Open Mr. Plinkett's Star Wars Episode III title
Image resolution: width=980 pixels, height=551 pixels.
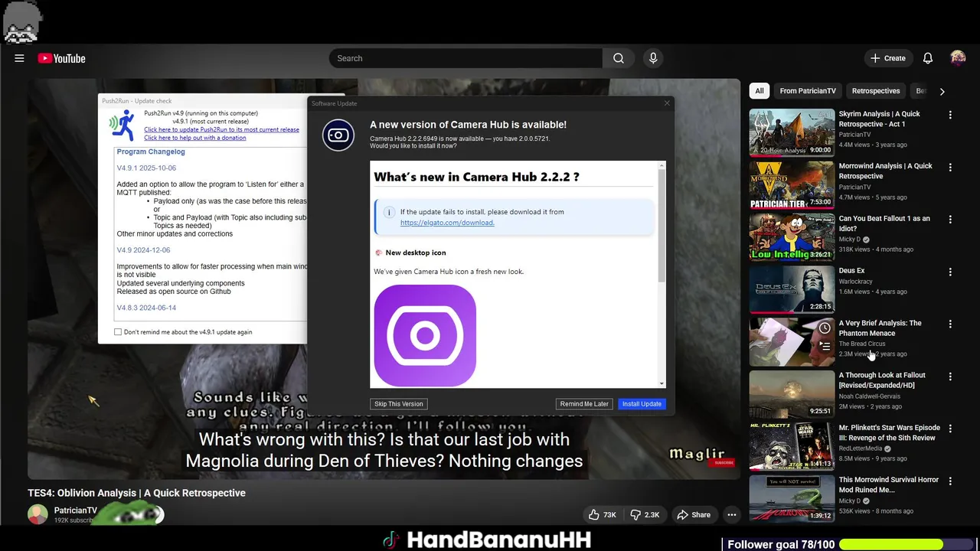(x=889, y=433)
